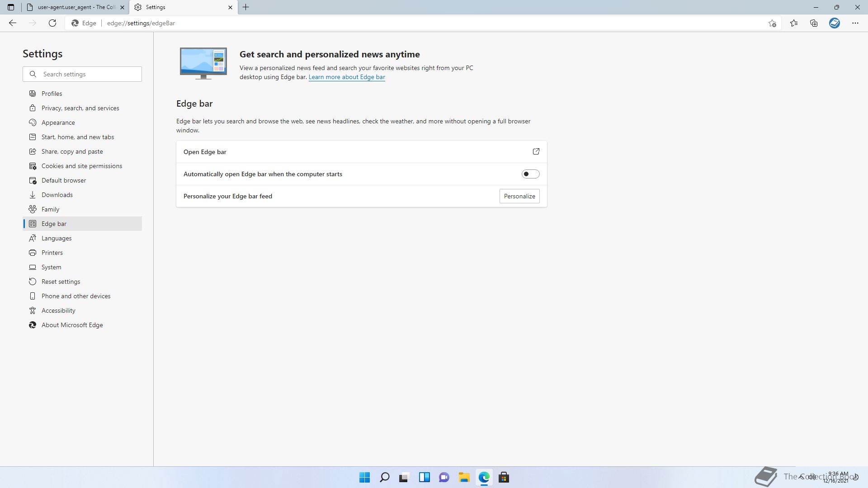Open Phone and other devices
This screenshot has height=488, width=868.
click(x=82, y=296)
